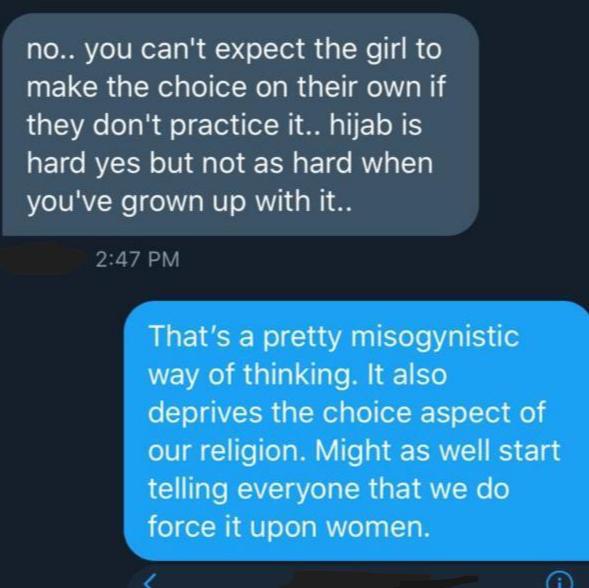Select the blue sent message bubble
The width and height of the screenshot is (589, 588).
pos(356,431)
